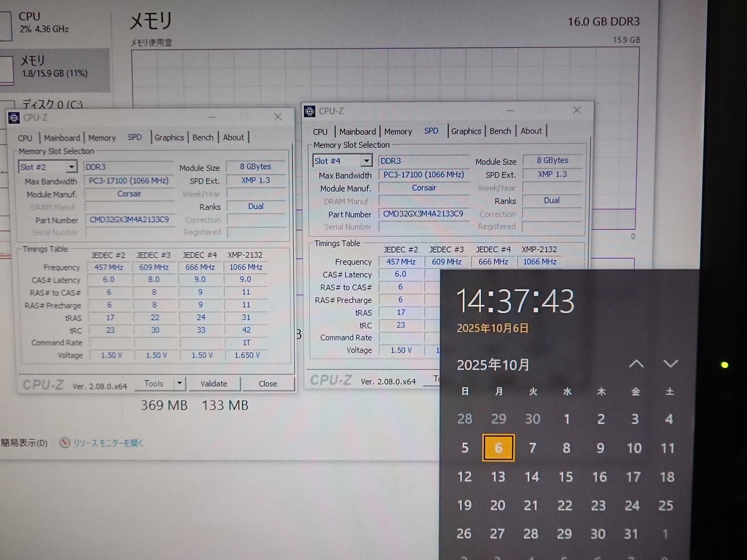Select day 31 in calendar
This screenshot has height=560, width=747.
(x=631, y=534)
